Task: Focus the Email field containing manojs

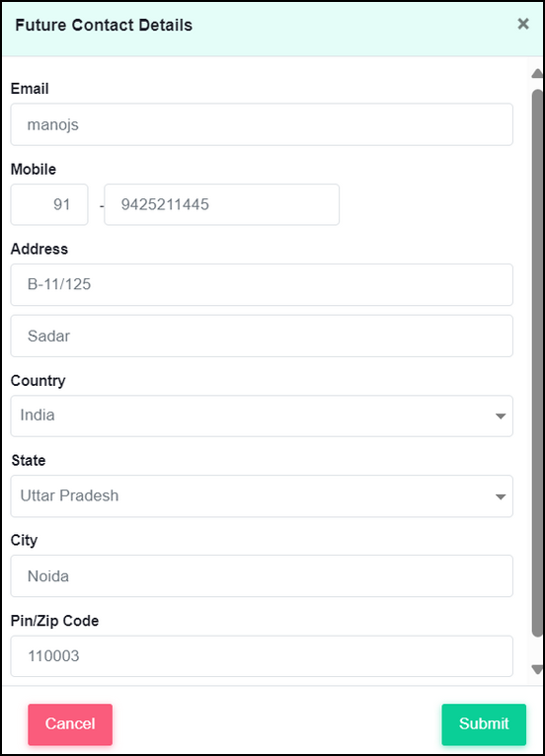Action: (262, 124)
